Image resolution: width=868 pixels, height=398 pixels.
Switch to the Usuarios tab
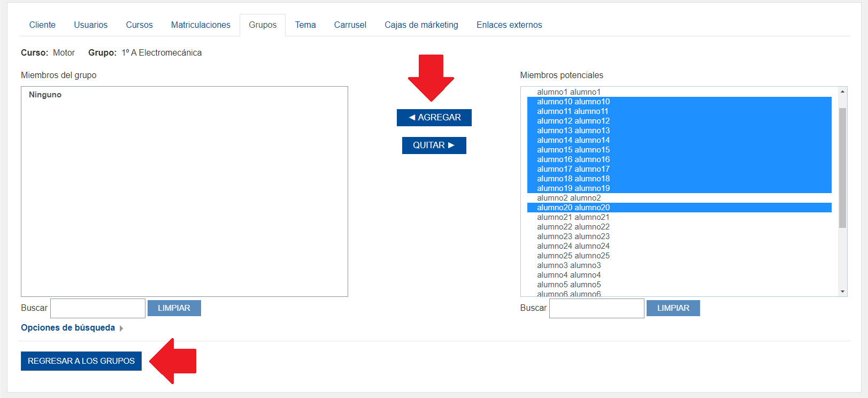90,25
